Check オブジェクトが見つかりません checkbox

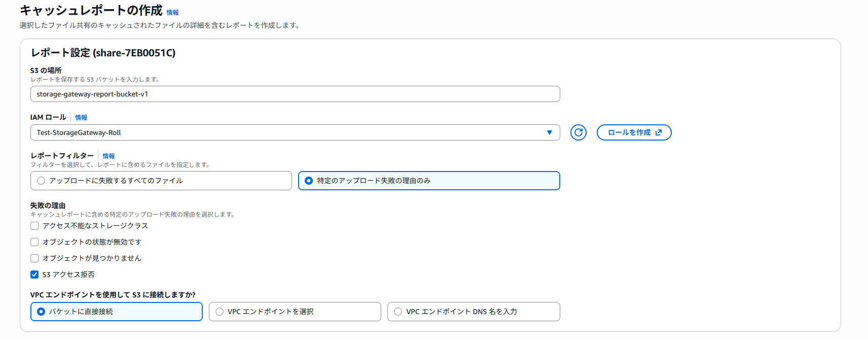[x=34, y=258]
